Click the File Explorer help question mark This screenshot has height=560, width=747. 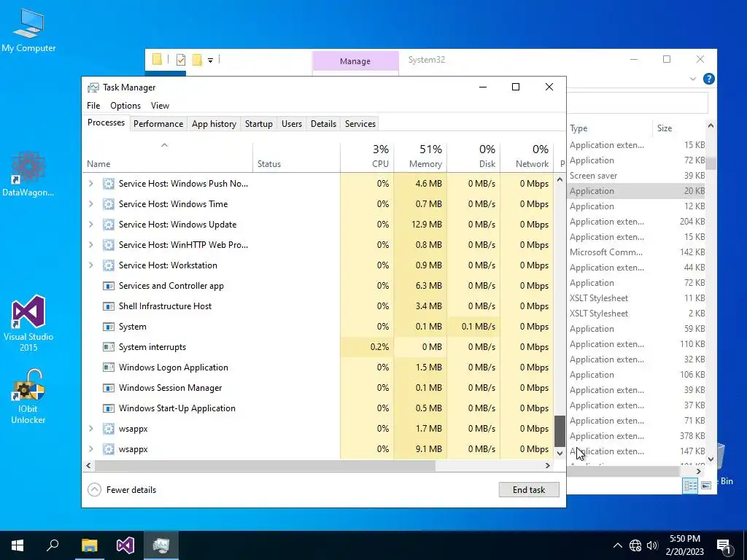point(709,79)
